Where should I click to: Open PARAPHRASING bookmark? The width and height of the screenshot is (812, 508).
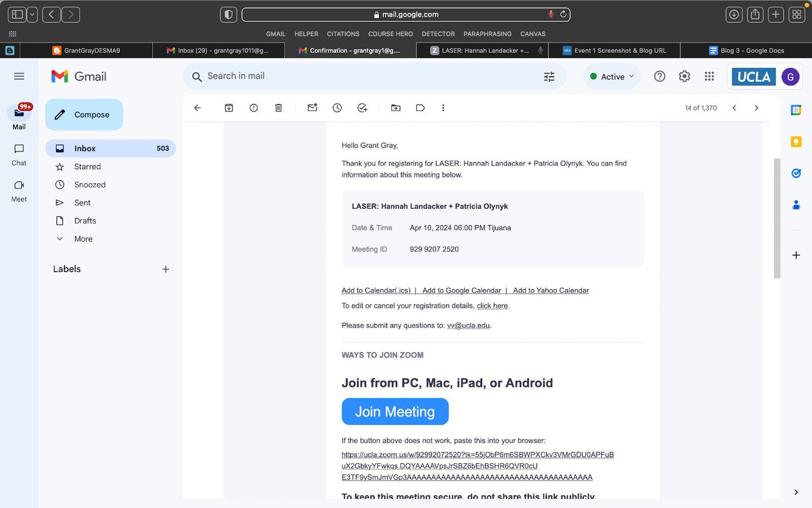pyautogui.click(x=487, y=34)
